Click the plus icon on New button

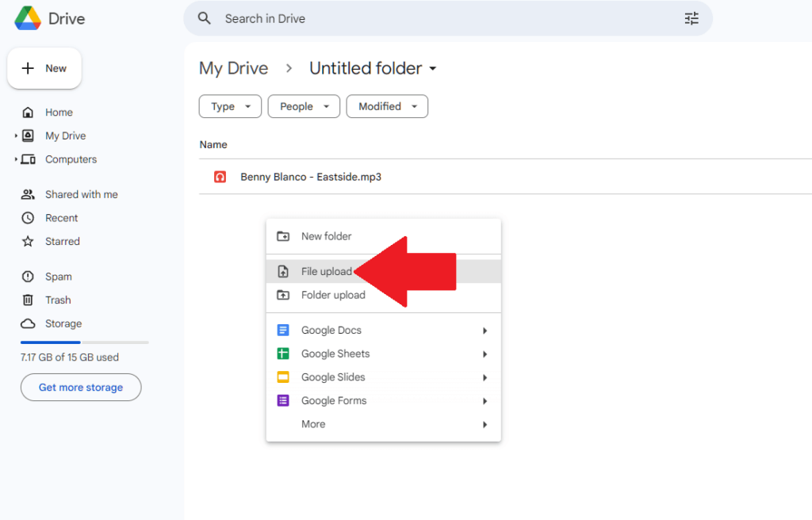click(x=28, y=68)
